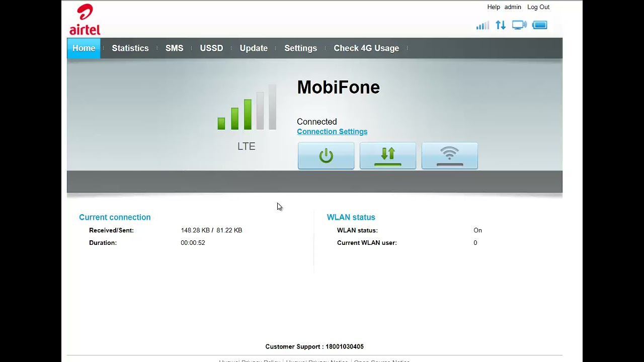The height and width of the screenshot is (362, 644).
Task: Click Log Out
Action: (538, 7)
